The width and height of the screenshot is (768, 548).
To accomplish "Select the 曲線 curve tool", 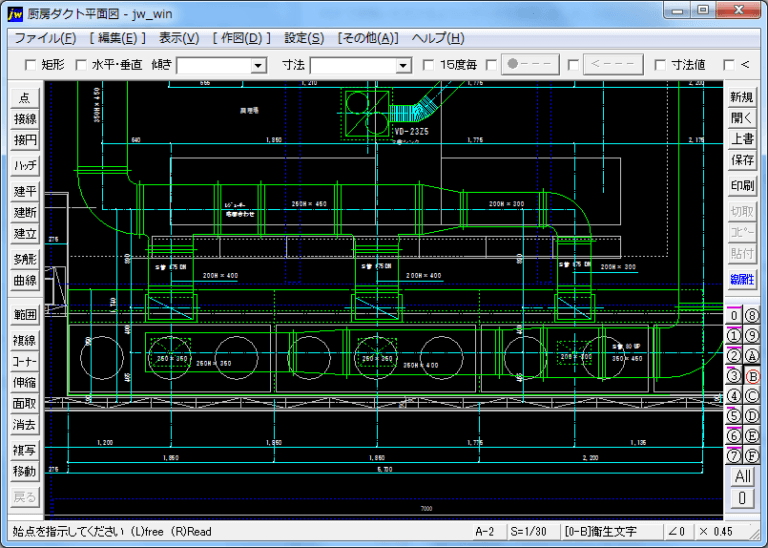I will 24,281.
